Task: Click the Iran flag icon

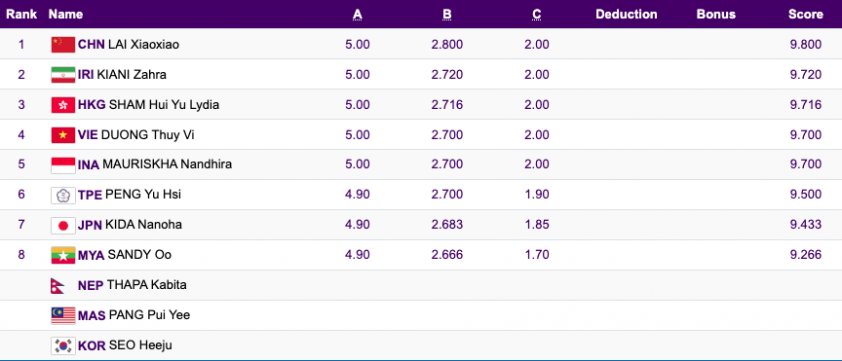Action: 63,75
